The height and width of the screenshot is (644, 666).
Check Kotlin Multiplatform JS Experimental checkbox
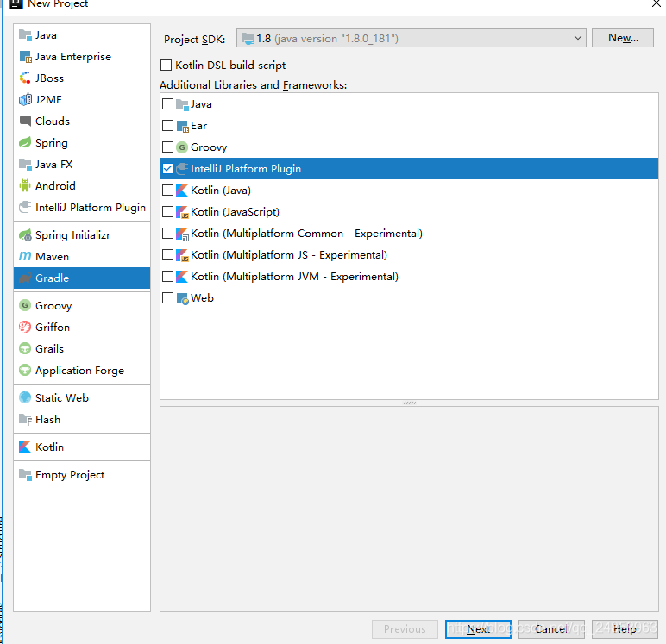tap(167, 254)
